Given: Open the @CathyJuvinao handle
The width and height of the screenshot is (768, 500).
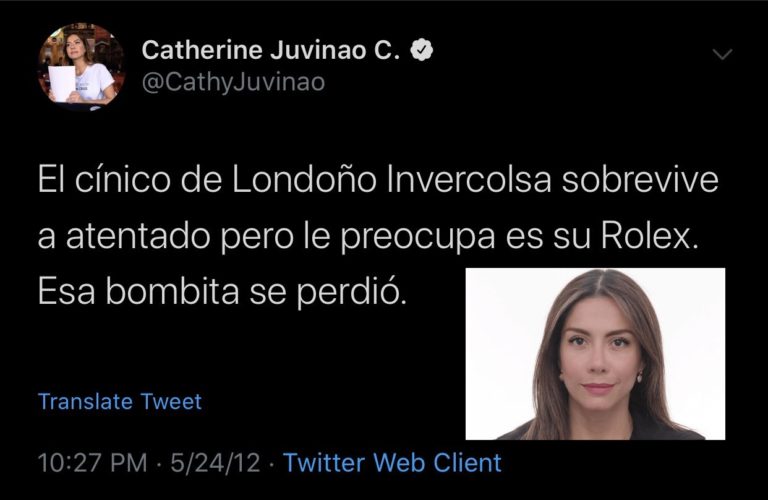Looking at the screenshot, I should 233,82.
